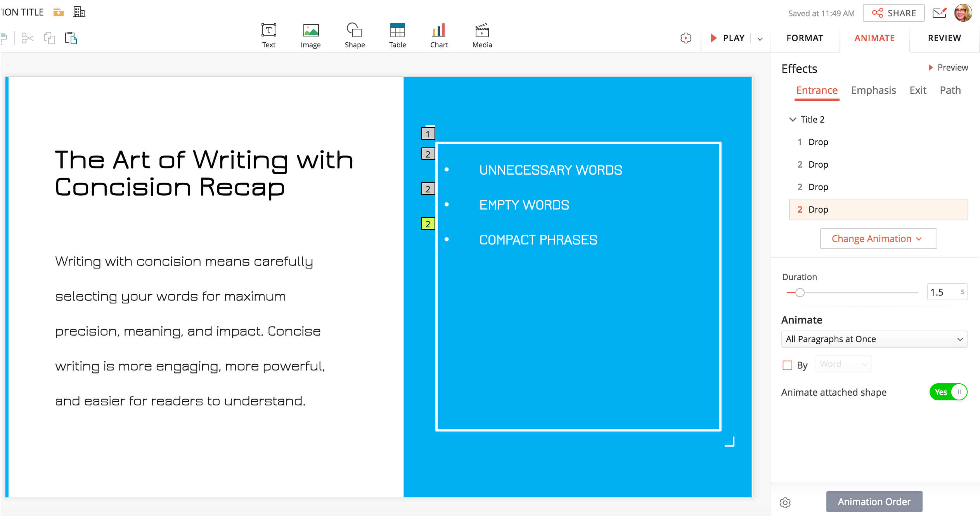This screenshot has height=516, width=980.
Task: Click the scissors Cut icon
Action: (x=27, y=38)
